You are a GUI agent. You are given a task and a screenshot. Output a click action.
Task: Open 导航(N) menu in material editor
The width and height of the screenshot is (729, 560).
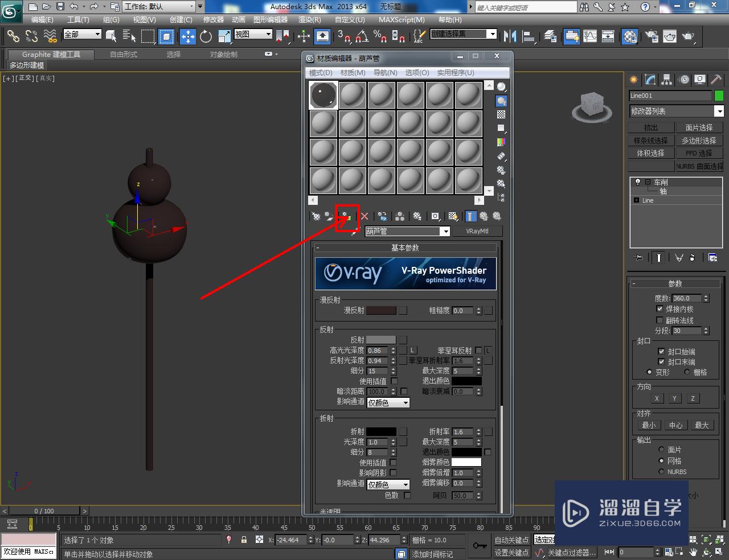[385, 72]
